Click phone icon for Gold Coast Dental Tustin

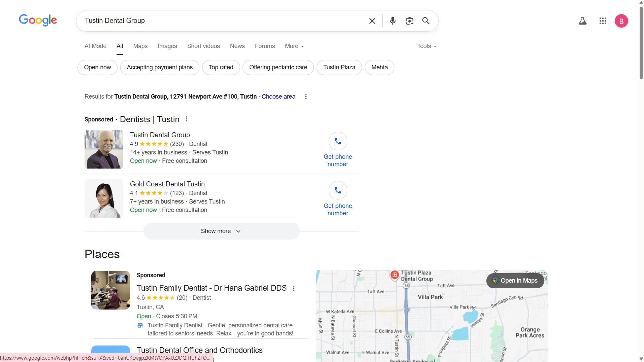[338, 190]
